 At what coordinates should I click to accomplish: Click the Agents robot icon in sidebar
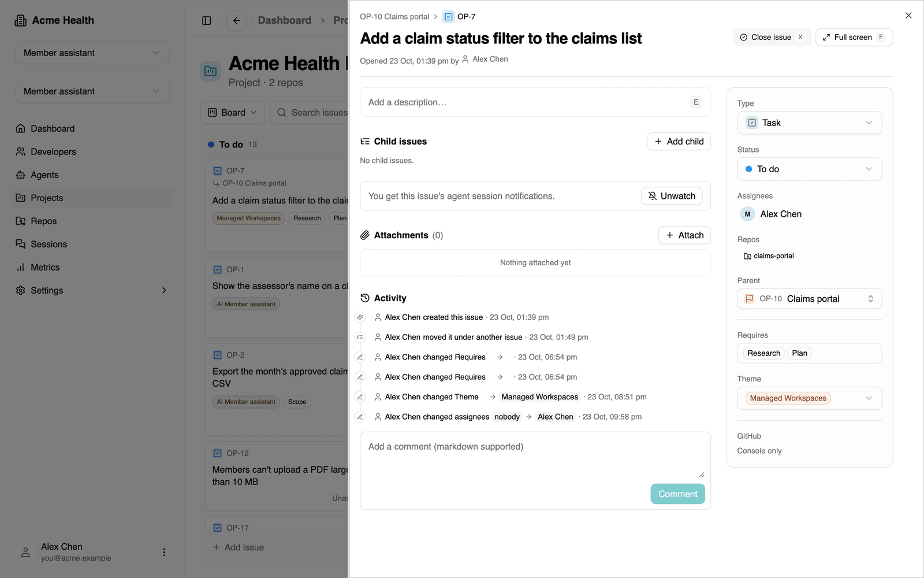21,175
